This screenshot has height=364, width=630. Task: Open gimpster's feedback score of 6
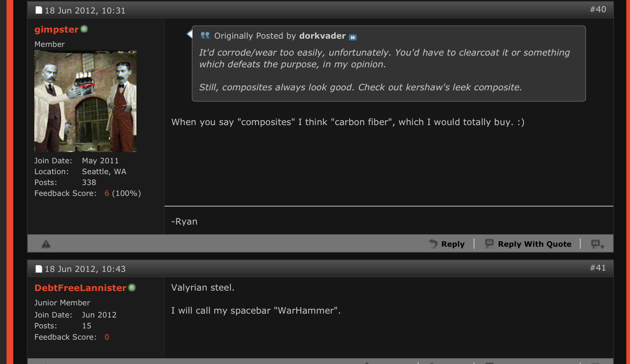point(107,193)
